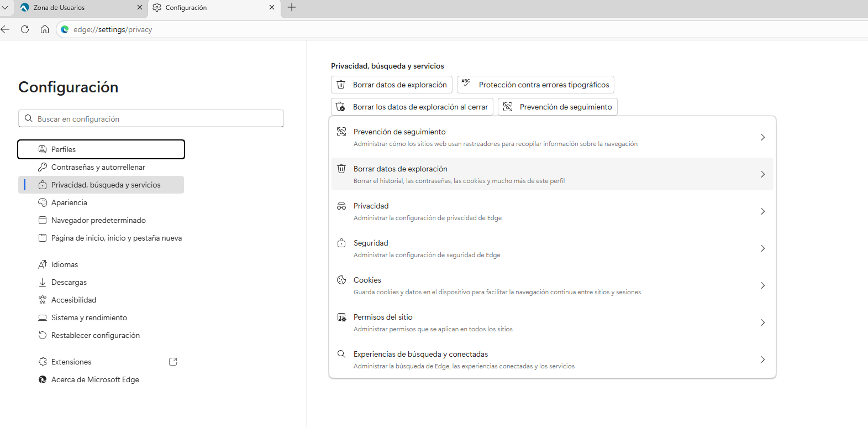
Task: Open Contraseñas y autorrellenar section
Action: (101, 167)
